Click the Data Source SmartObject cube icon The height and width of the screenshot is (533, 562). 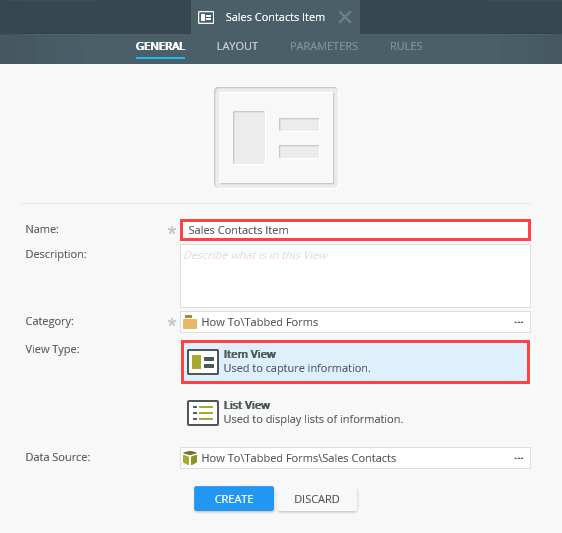(190, 458)
